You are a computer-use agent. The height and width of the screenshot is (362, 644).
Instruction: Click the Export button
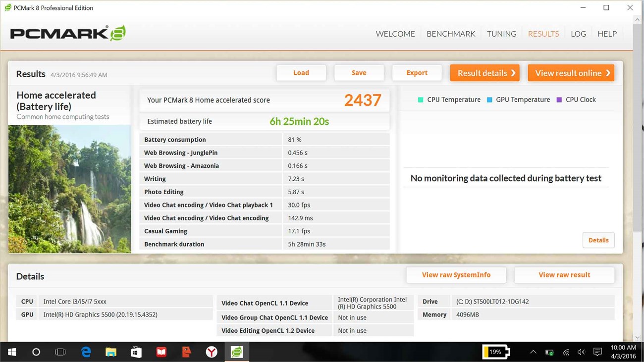click(417, 72)
